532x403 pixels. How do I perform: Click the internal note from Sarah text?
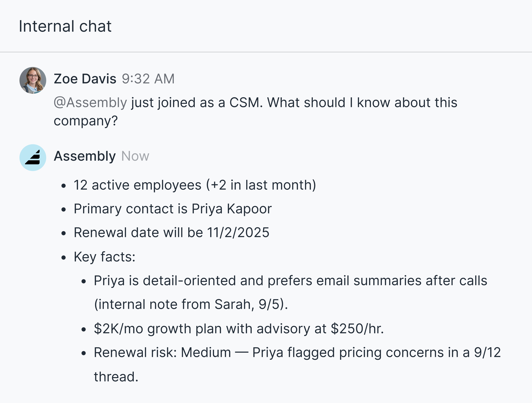tap(191, 304)
